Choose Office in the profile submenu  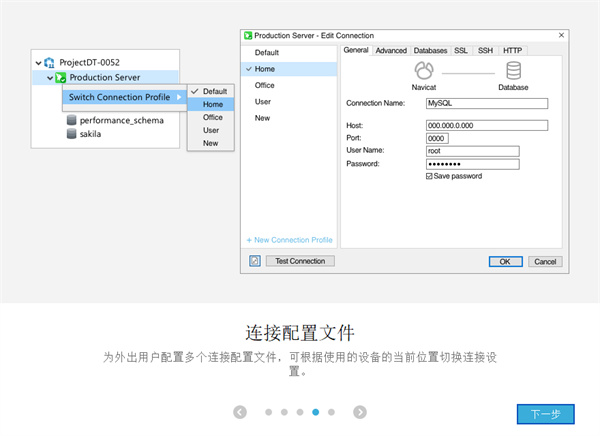[x=211, y=117]
